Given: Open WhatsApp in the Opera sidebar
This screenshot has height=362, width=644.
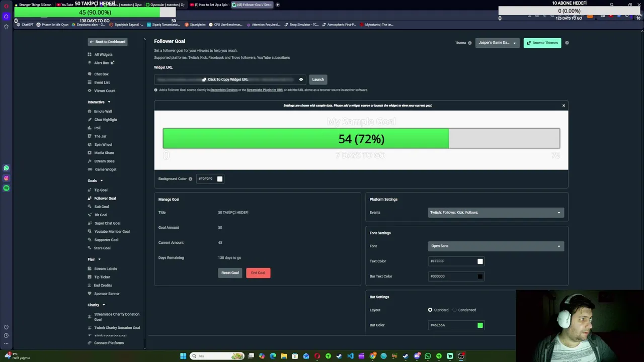Looking at the screenshot, I should 6,168.
